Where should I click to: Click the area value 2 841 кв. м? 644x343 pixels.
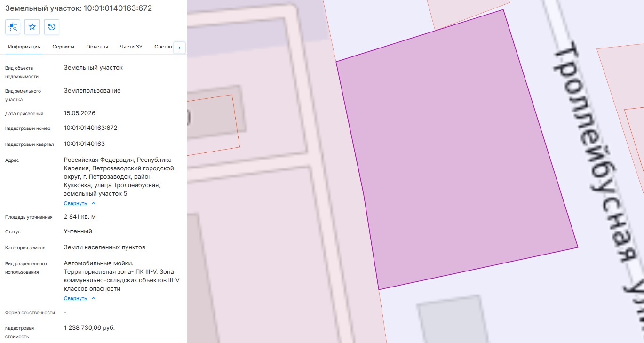tap(80, 217)
